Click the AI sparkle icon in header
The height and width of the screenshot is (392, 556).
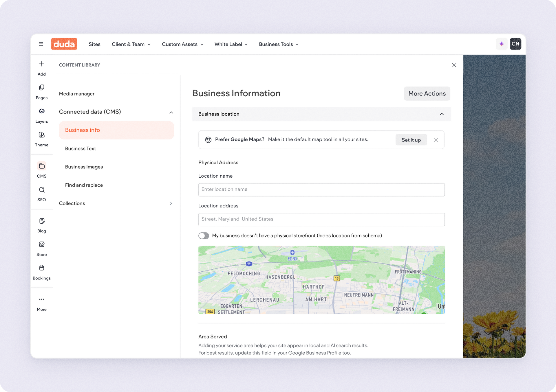(x=502, y=44)
